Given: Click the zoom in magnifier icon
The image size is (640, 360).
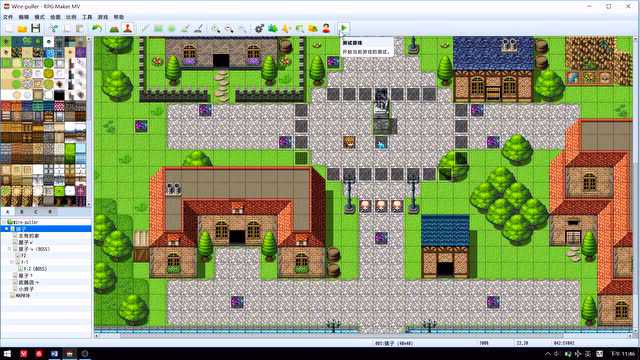Looking at the screenshot, I should click(216, 28).
